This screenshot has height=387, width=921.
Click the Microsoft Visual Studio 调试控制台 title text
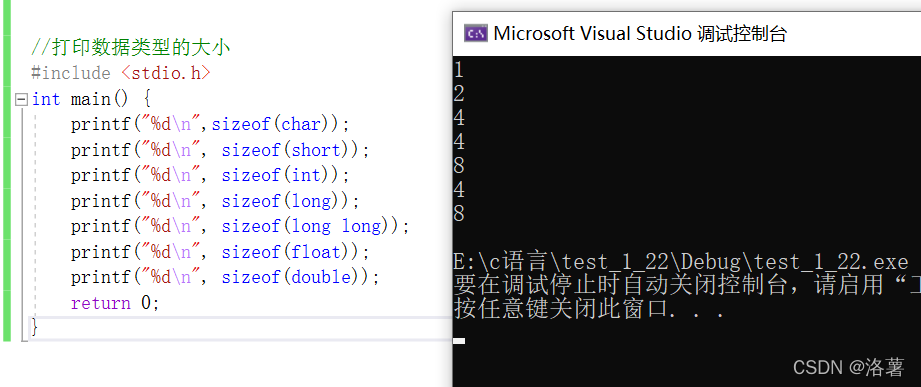click(x=640, y=33)
